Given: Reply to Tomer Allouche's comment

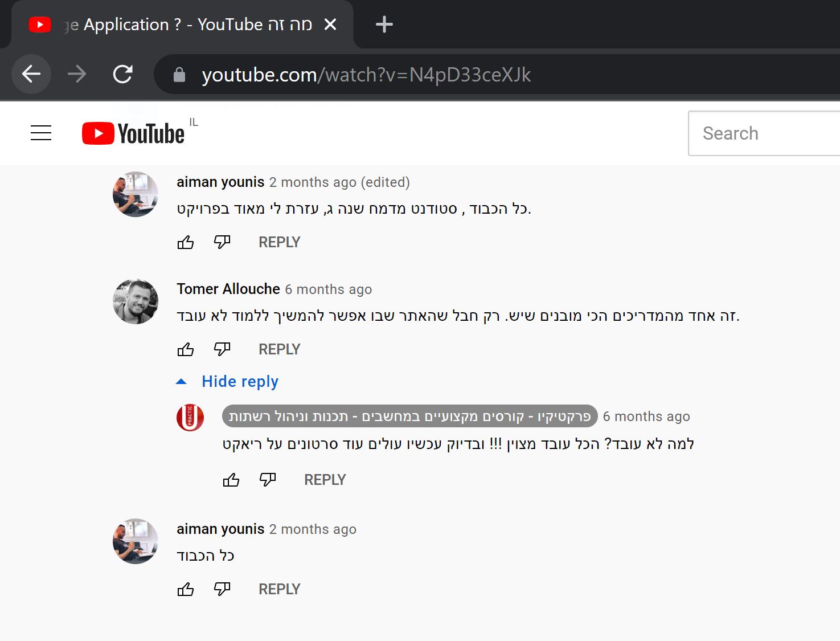Looking at the screenshot, I should click(279, 349).
